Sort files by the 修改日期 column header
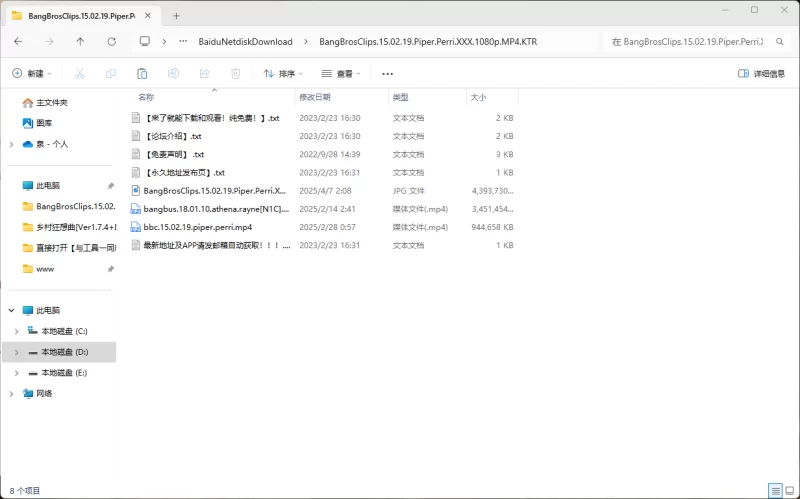800x499 pixels. (x=314, y=97)
